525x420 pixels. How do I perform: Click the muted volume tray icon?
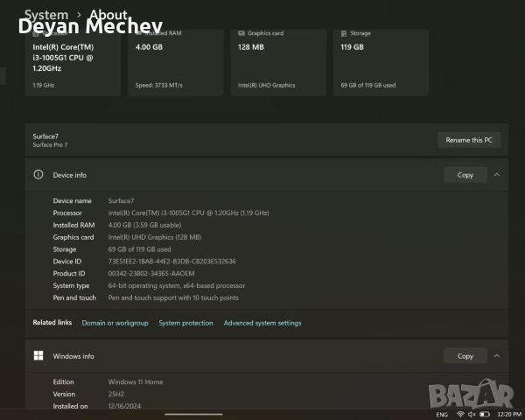pyautogui.click(x=472, y=414)
